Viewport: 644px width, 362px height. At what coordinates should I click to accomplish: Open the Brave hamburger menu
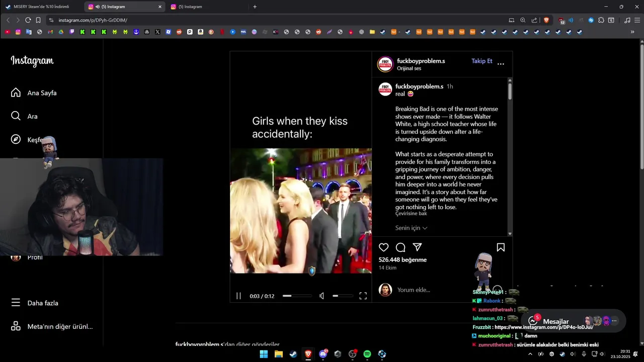pos(637,20)
